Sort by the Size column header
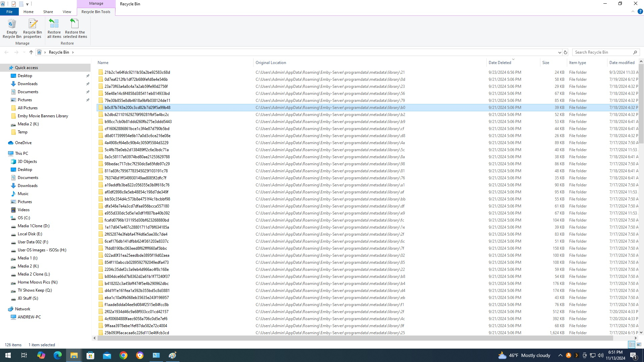Viewport: 644px width, 362px height. point(546,63)
